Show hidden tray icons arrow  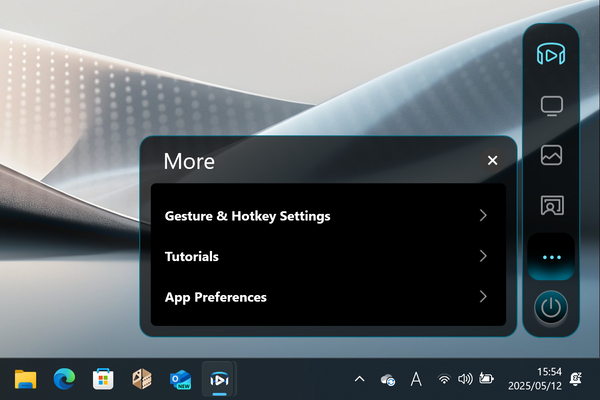(x=359, y=379)
